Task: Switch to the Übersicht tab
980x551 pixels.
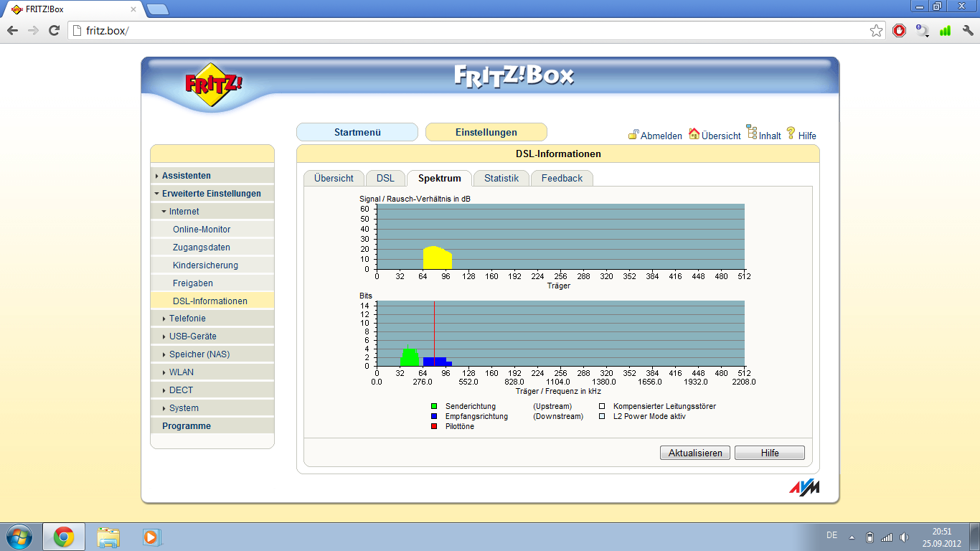Action: pyautogui.click(x=334, y=179)
